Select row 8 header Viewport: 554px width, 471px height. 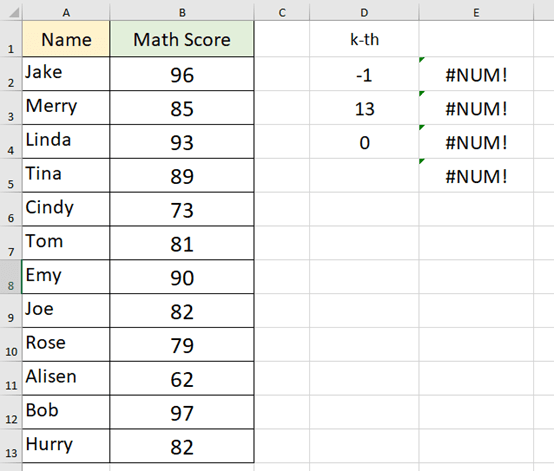pyautogui.click(x=11, y=277)
